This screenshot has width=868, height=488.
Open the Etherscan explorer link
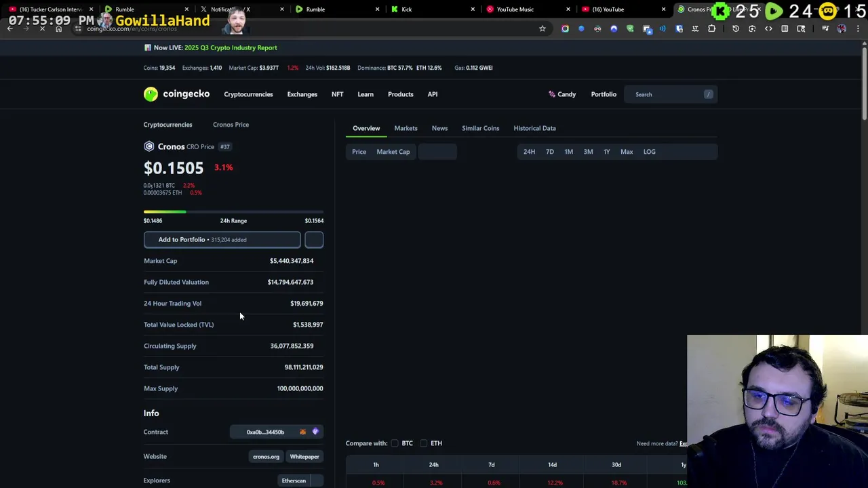click(294, 481)
